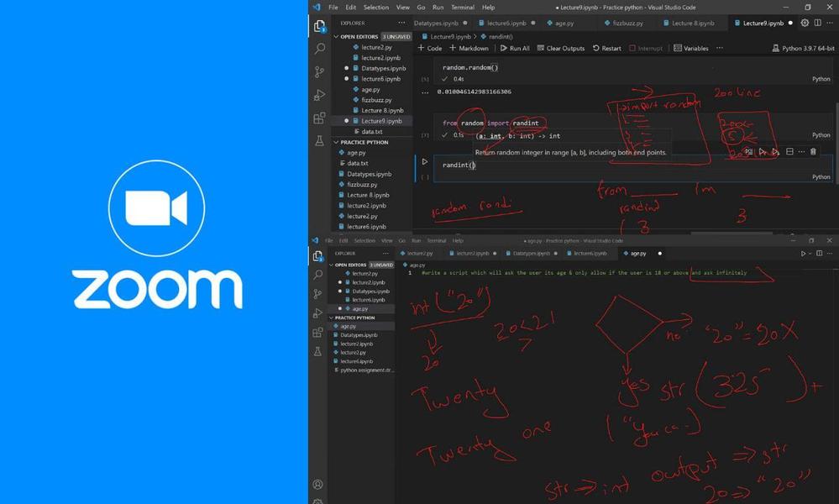Open output ellipsis beside 0.010046142983166306

425,92
